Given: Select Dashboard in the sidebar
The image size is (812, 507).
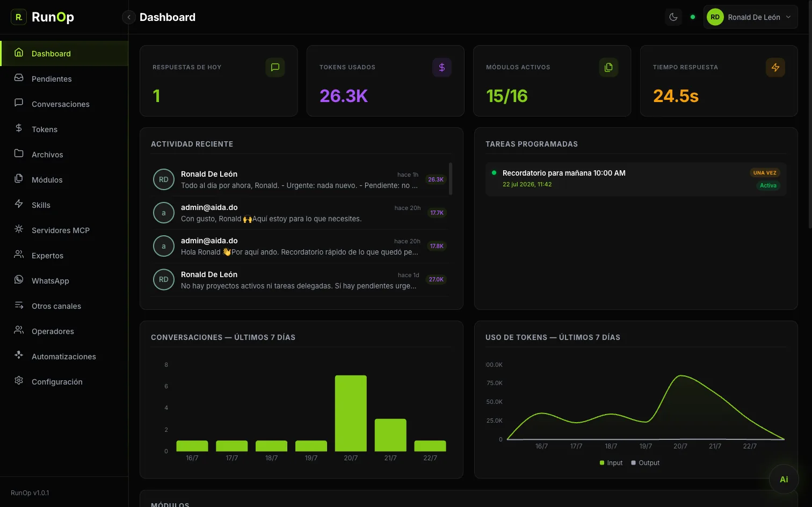Looking at the screenshot, I should tap(64, 53).
